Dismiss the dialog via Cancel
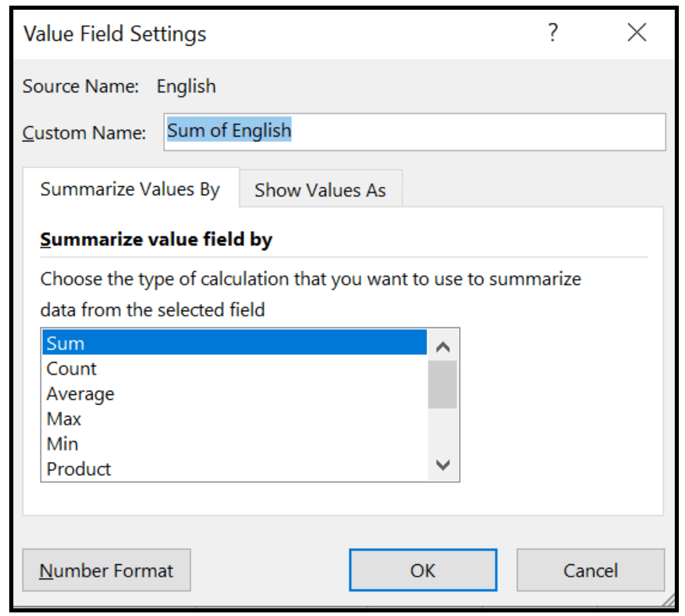Screen dimensions: 685x616 click(x=590, y=570)
